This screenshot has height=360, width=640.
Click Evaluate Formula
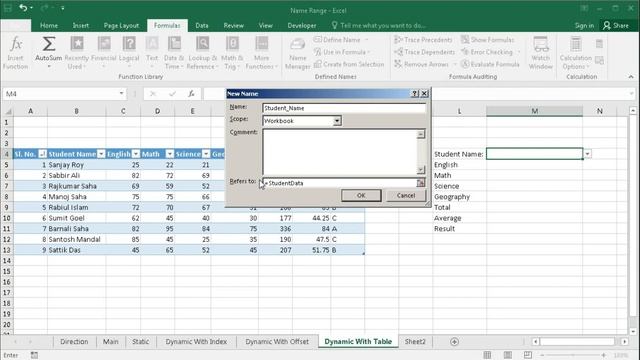click(x=490, y=64)
